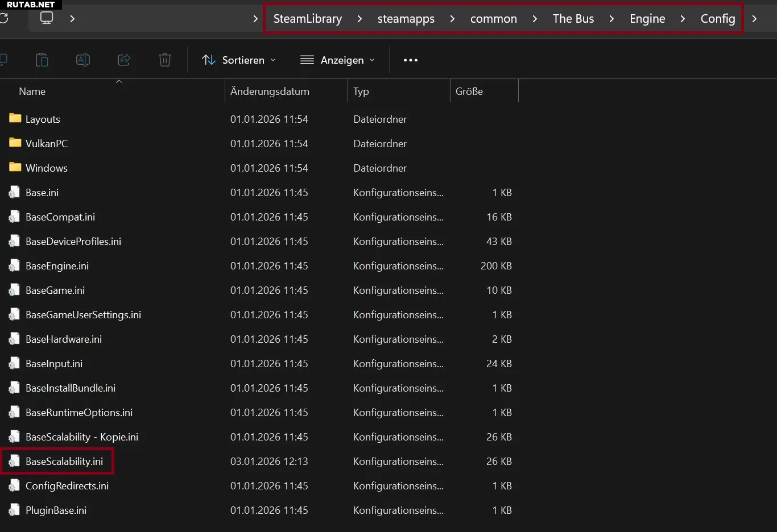Navigate to SteamLibrary in breadcrumb
The width and height of the screenshot is (777, 532).
click(x=307, y=19)
